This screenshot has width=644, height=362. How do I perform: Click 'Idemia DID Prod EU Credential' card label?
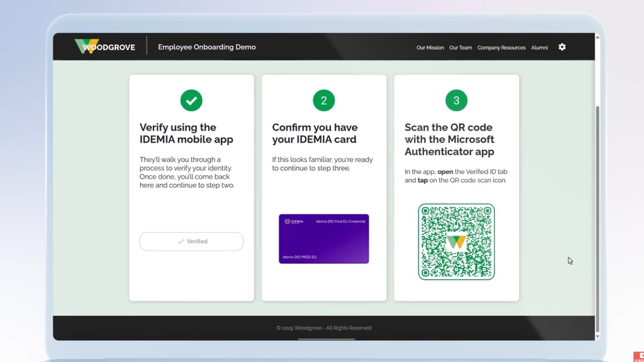(x=341, y=221)
